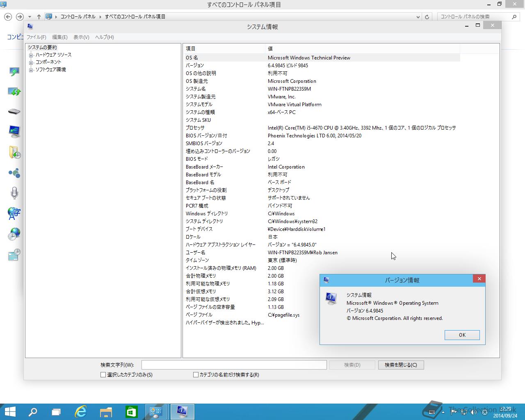Click the taskbar clock date 2014/09/24
The height and width of the screenshot is (420, 525).
[x=504, y=415]
